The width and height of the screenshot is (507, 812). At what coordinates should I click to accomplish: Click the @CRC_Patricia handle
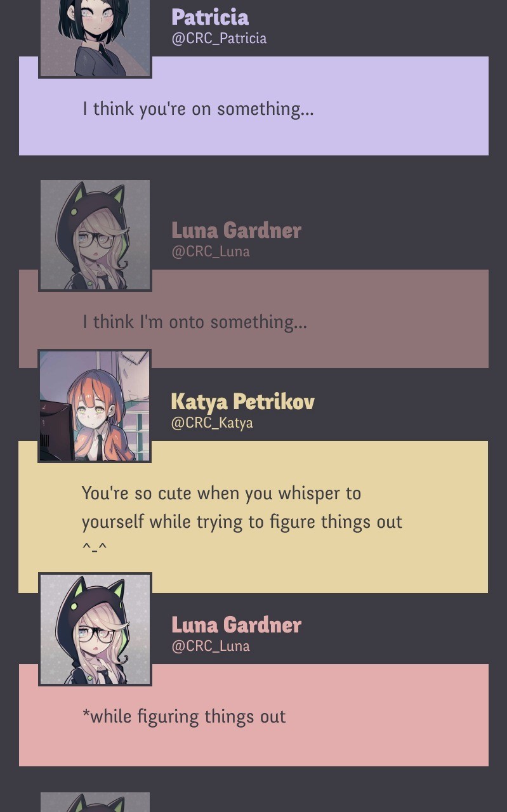219,38
